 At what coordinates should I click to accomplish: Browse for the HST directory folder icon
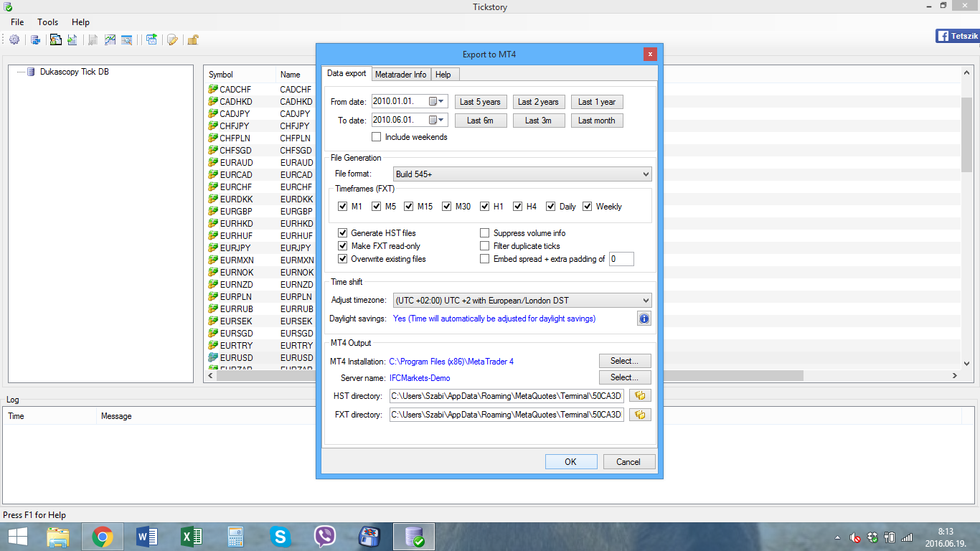pyautogui.click(x=640, y=395)
